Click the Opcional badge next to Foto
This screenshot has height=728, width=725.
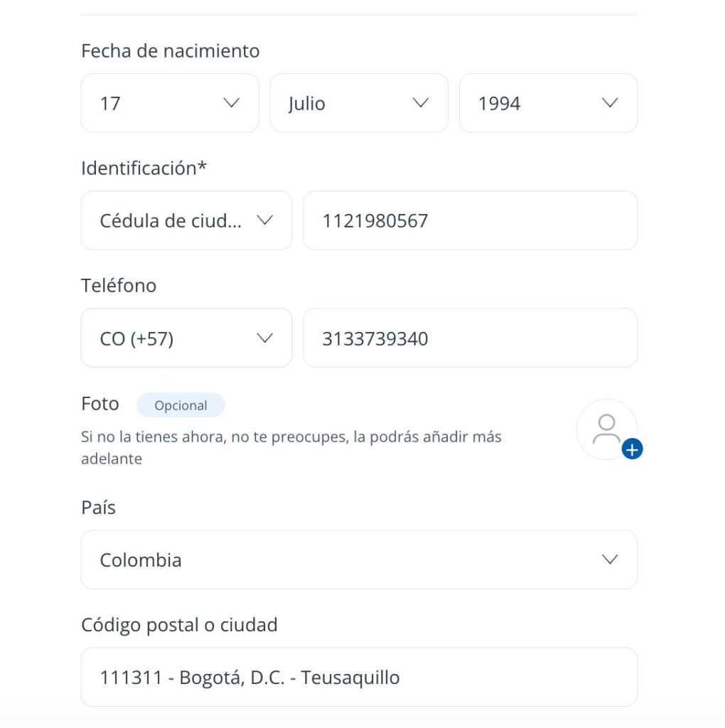(181, 405)
